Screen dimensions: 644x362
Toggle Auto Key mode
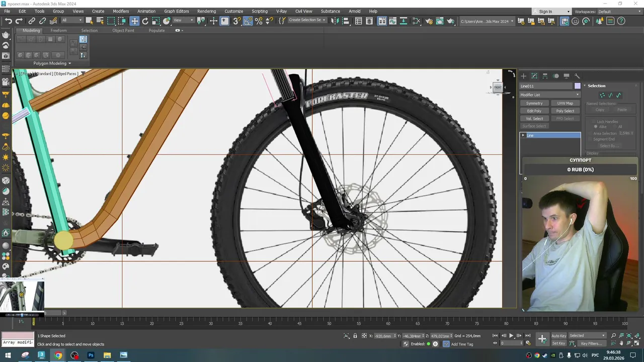point(559,336)
